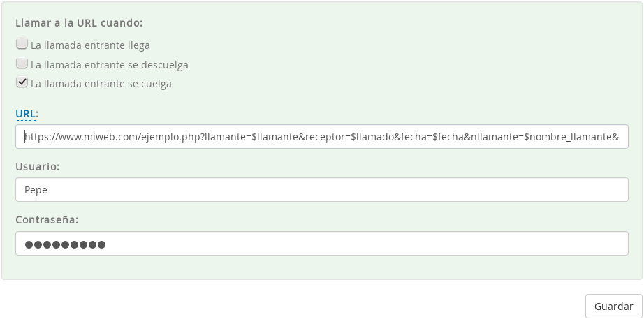644x324 pixels.
Task: Focus the Contraseña password field
Action: pyautogui.click(x=321, y=244)
